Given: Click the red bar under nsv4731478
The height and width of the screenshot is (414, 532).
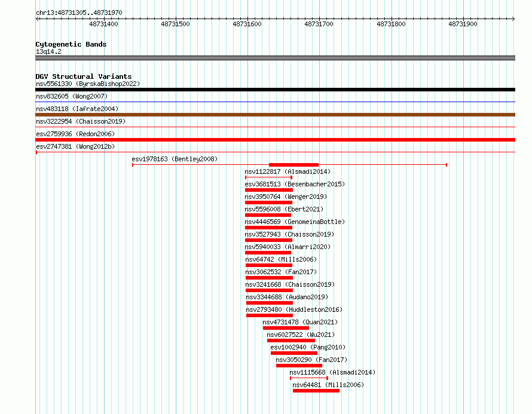Looking at the screenshot, I should click(x=286, y=328).
